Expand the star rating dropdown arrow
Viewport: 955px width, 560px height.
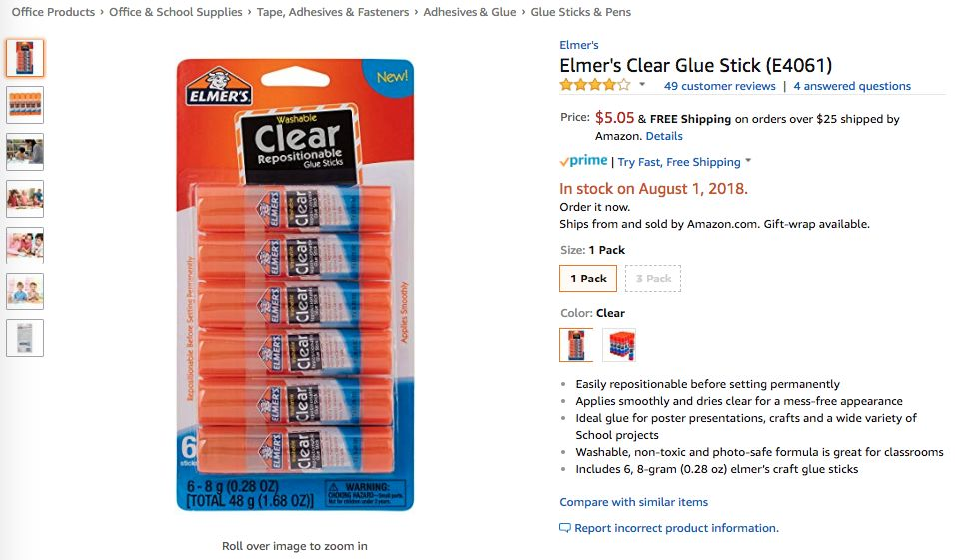(642, 85)
